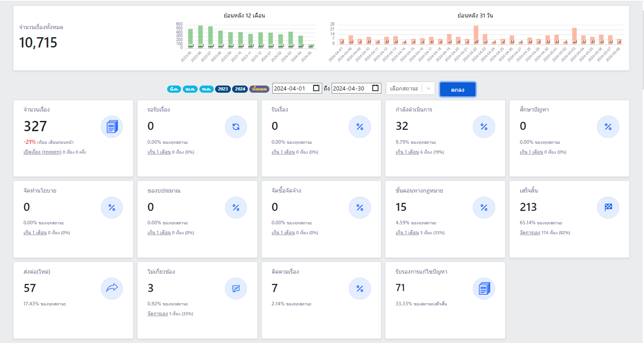
Task: Select the 2024 year filter pill
Action: (x=240, y=89)
